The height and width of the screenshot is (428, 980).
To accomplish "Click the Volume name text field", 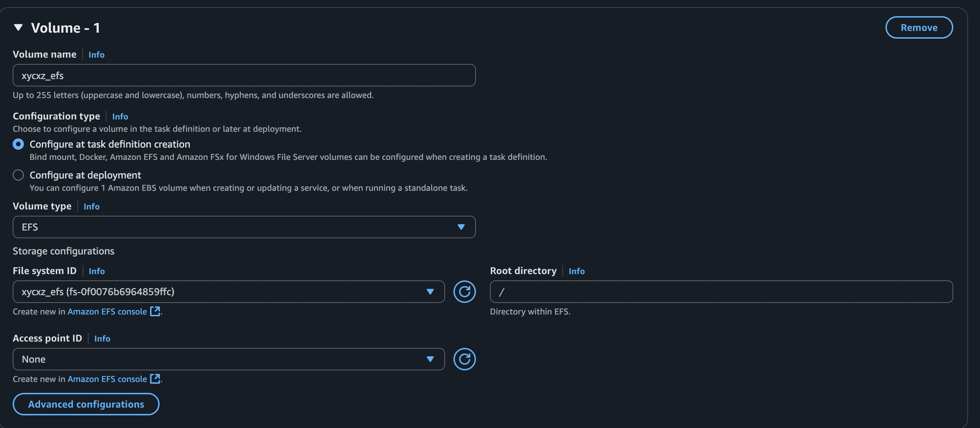I will [244, 75].
